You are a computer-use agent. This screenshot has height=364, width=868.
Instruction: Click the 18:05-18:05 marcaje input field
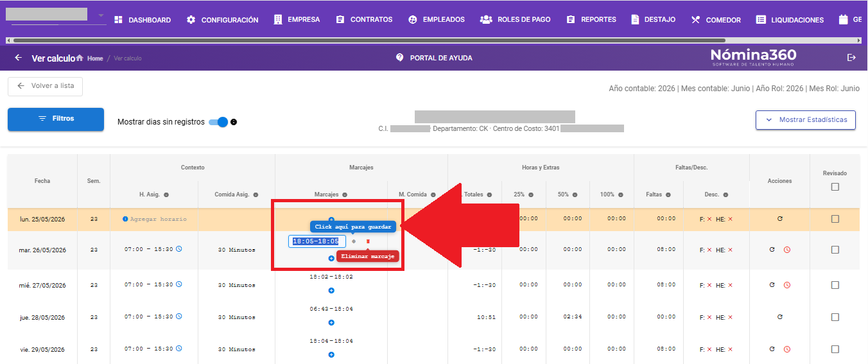tap(317, 241)
